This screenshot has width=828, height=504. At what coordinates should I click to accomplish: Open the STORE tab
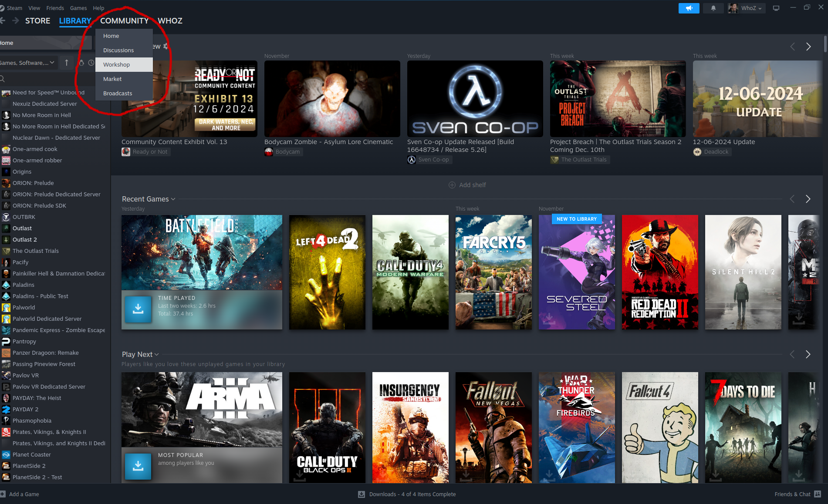tap(37, 20)
